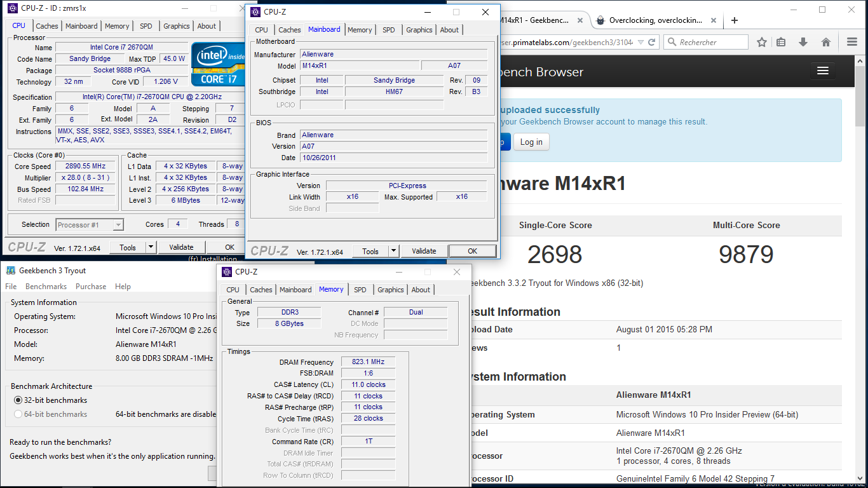
Task: Open Memory tab in CPU-Z zmrs1x window
Action: pos(117,26)
